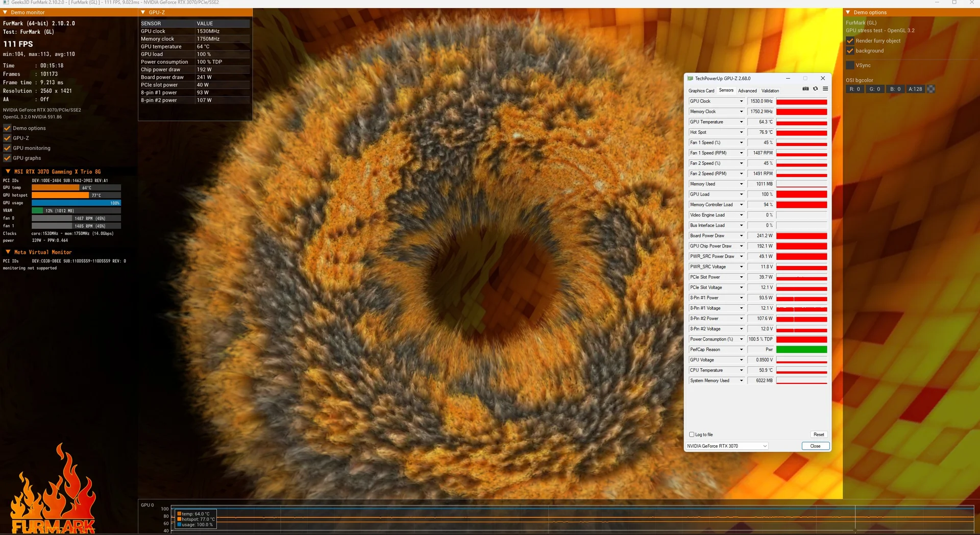The height and width of the screenshot is (535, 980).
Task: Click the Power consumption row in overlay table
Action: coord(195,62)
